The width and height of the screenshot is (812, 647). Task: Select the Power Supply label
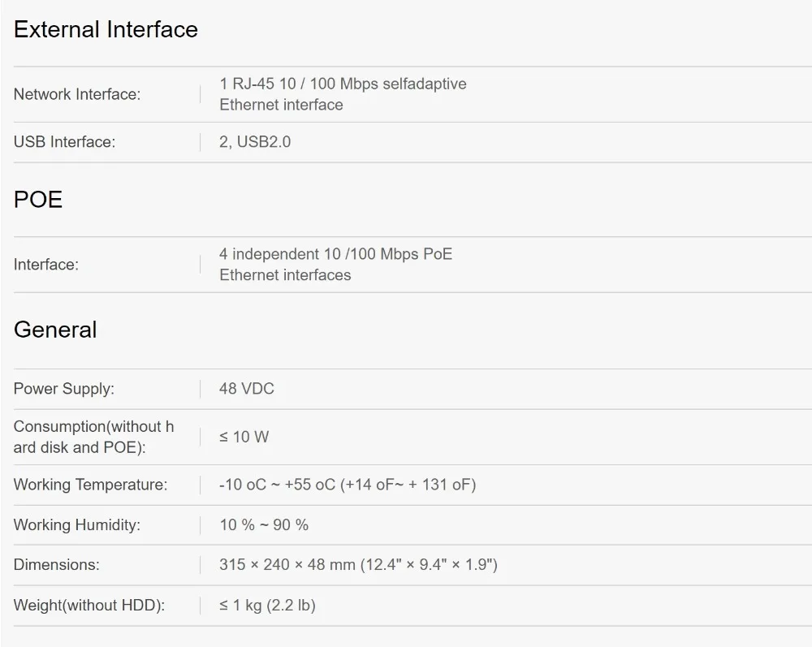click(64, 389)
